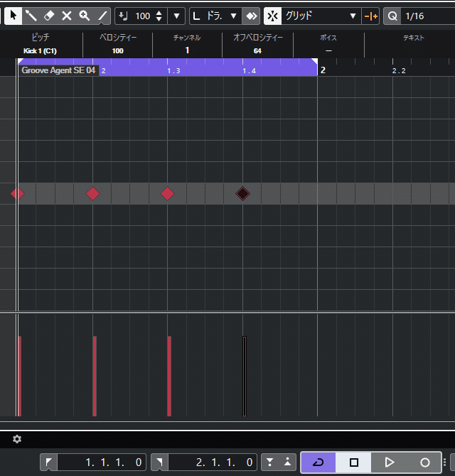Screen dimensions: 455x476
Task: Select the Zoom magnifier tool
Action: click(85, 16)
